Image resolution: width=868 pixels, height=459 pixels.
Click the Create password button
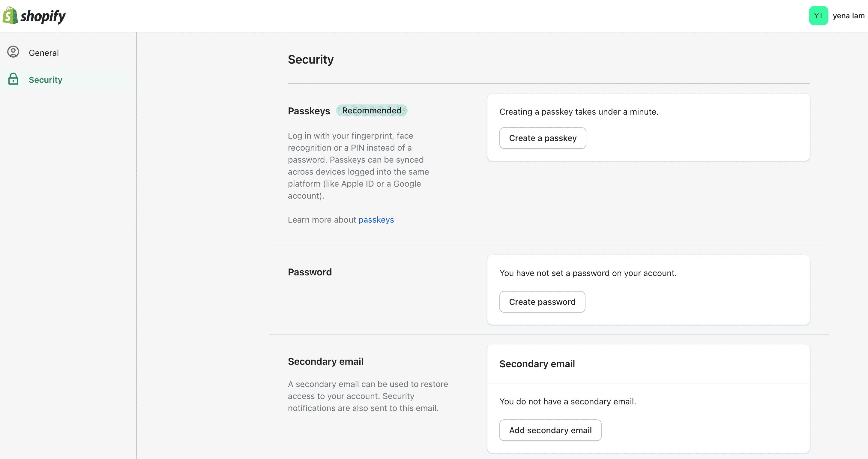[542, 301]
